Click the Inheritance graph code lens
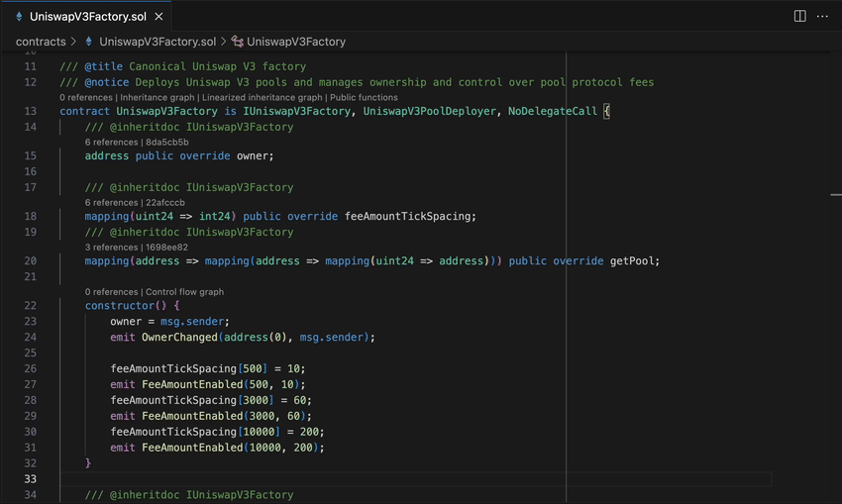 [x=157, y=98]
